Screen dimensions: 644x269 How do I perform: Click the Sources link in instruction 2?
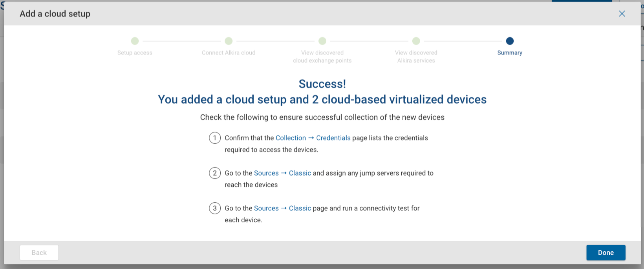266,173
